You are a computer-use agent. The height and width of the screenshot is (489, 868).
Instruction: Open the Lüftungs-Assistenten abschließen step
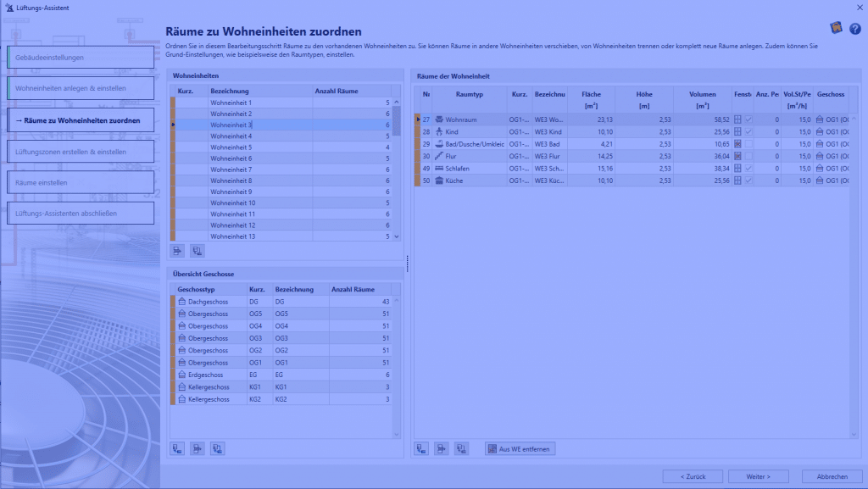81,214
